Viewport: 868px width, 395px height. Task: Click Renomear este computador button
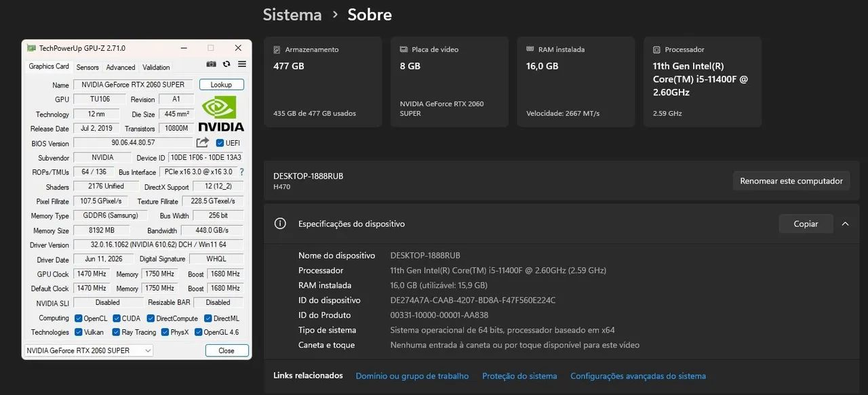click(x=791, y=181)
